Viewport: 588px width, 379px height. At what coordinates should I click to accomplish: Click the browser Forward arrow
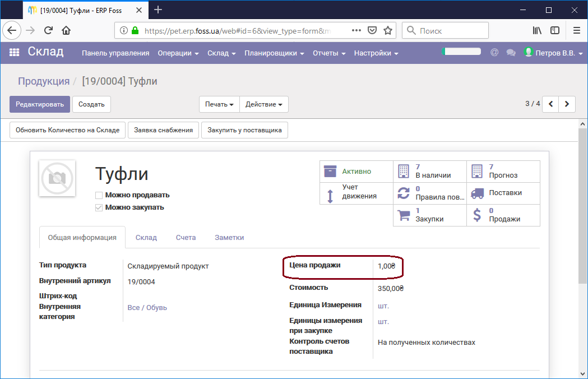(x=30, y=30)
